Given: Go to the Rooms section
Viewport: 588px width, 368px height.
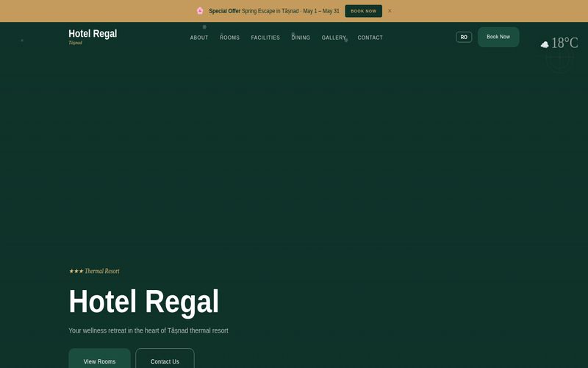Looking at the screenshot, I should click(x=230, y=38).
